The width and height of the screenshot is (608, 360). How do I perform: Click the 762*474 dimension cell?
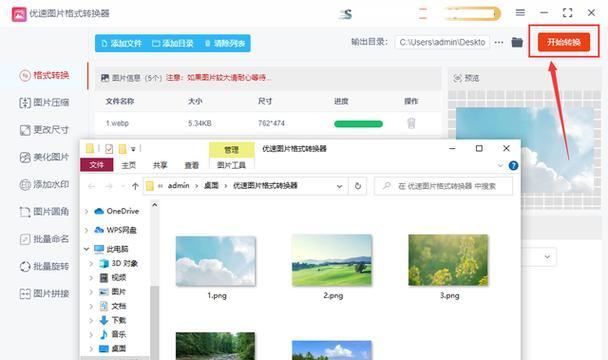pos(271,123)
